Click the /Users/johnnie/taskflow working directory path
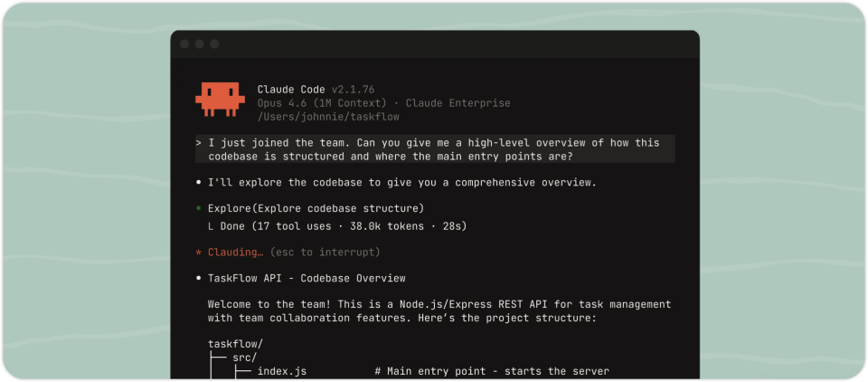The image size is (868, 382). click(327, 117)
